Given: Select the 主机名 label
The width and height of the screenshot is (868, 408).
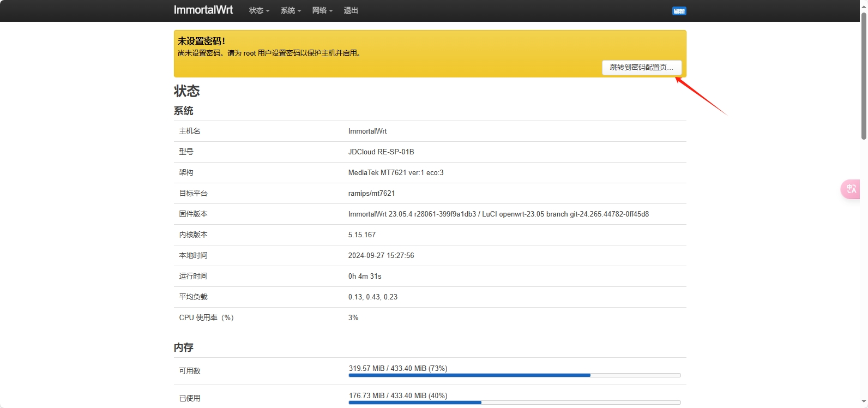Looking at the screenshot, I should tap(190, 131).
